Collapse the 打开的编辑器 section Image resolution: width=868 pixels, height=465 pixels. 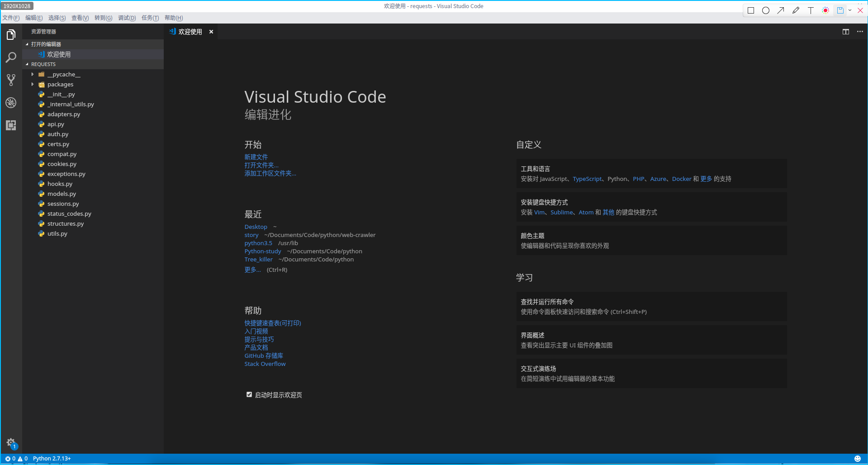[93, 44]
